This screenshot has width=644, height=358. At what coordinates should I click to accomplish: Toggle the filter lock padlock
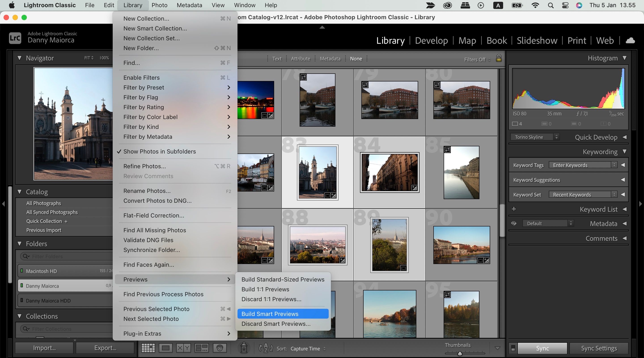coord(499,59)
